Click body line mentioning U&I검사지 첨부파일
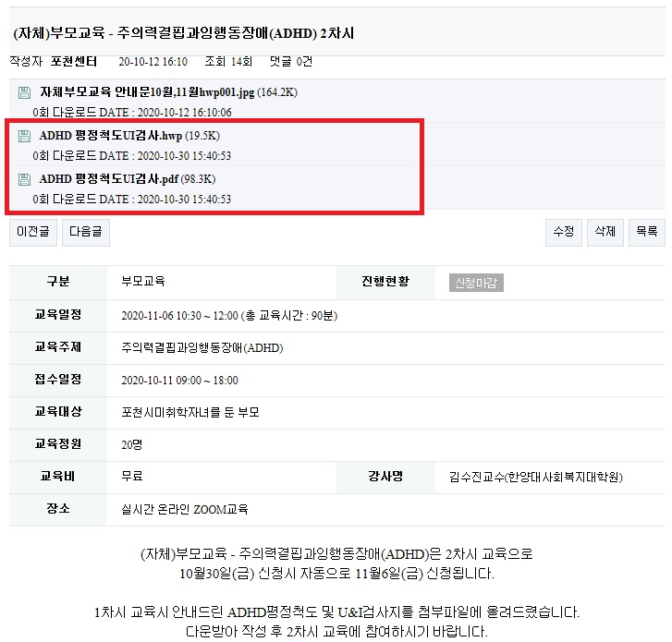 pyautogui.click(x=336, y=612)
